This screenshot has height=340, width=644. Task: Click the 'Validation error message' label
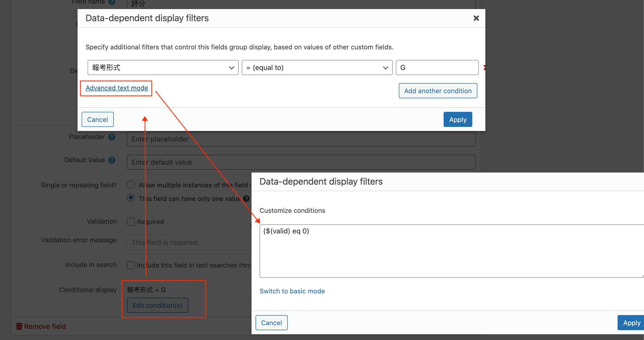pos(79,240)
